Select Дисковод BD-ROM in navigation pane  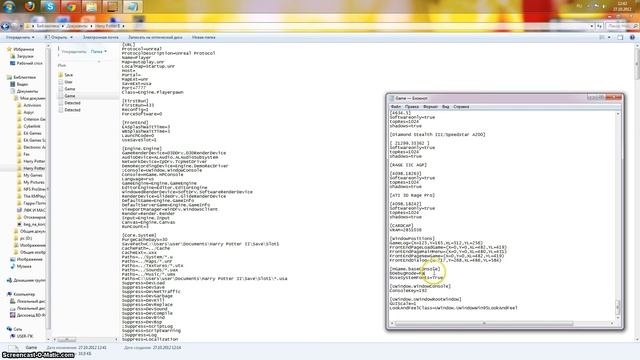(28, 315)
